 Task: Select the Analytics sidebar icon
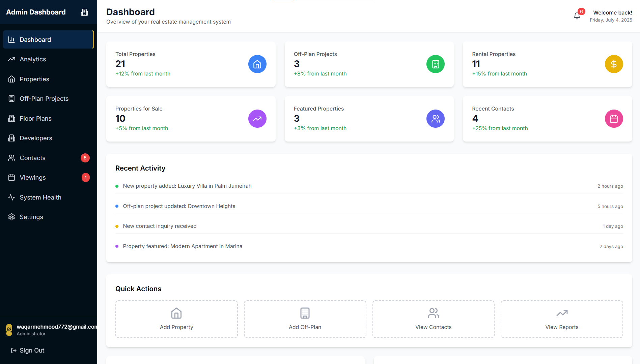point(11,59)
